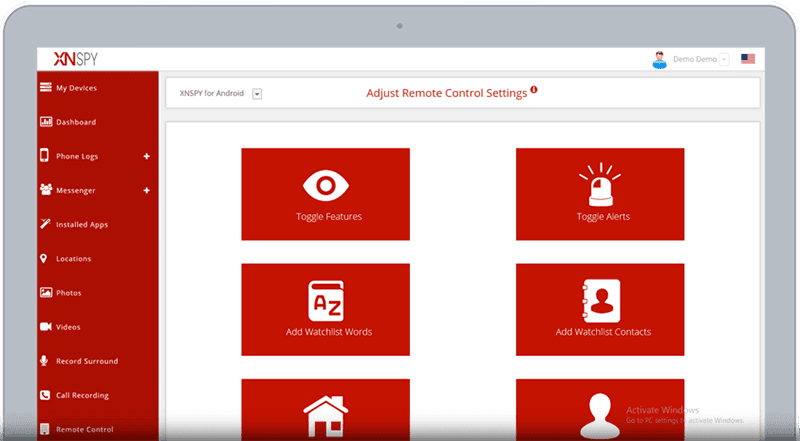This screenshot has width=800, height=441.
Task: Click the house icon tile
Action: 326,410
